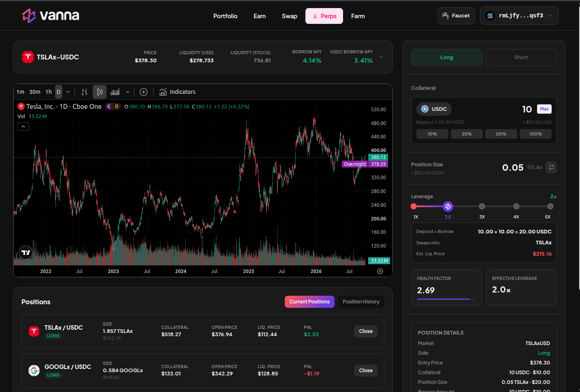Click the Google logo in the GOOGLx position

point(34,371)
